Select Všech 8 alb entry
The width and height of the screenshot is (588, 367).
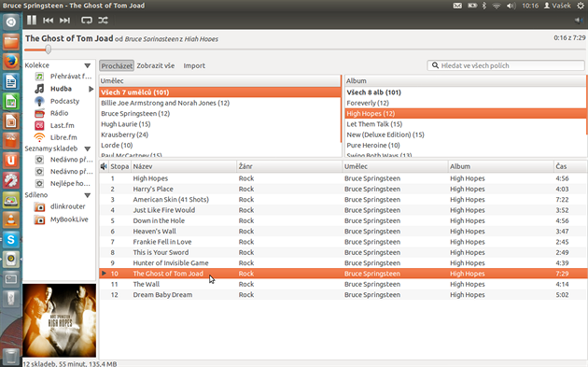pos(466,92)
